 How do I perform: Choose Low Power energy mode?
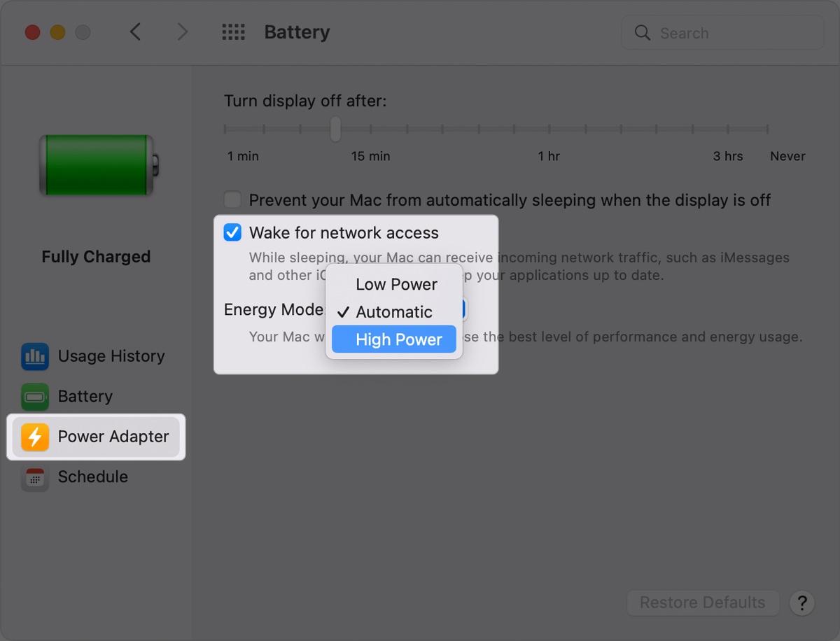(x=394, y=284)
